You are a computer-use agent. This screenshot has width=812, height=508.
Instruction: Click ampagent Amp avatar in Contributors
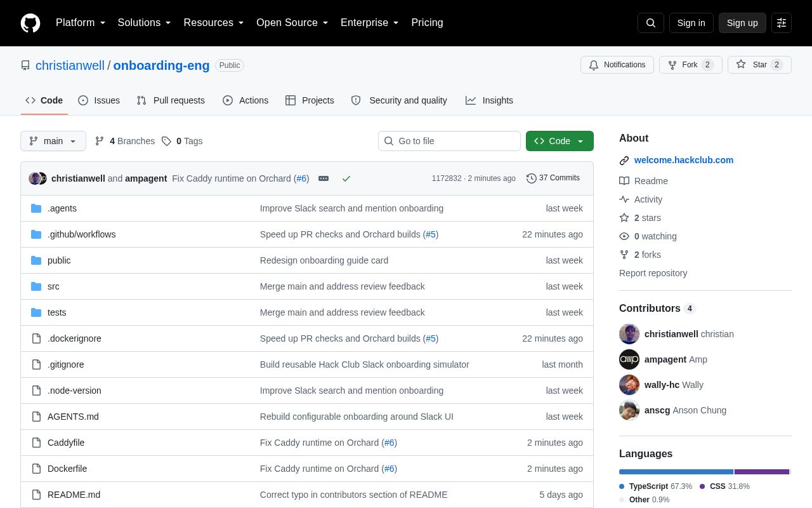629,359
